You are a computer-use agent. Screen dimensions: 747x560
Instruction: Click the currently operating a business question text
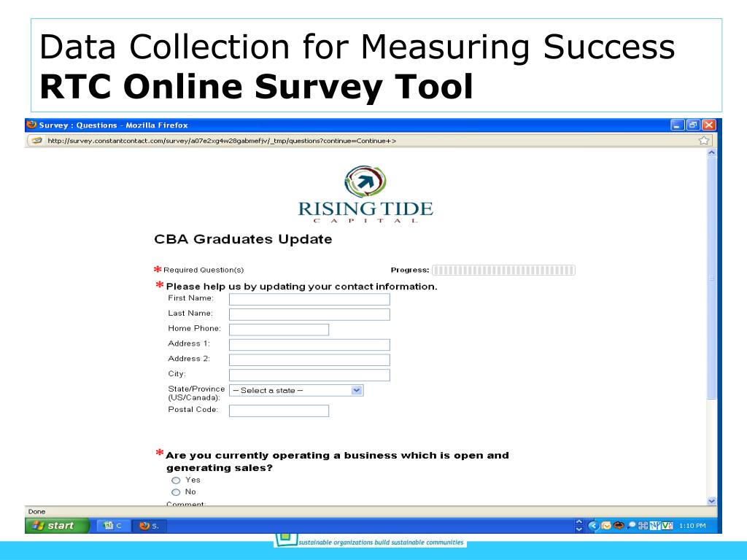tap(337, 462)
